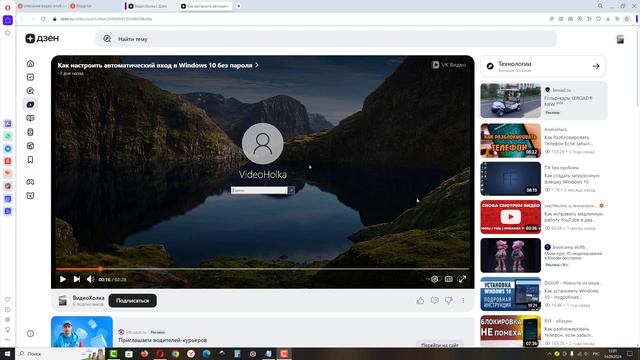Focus the 'Найти тему' search field
The image size is (640, 360).
(326, 39)
